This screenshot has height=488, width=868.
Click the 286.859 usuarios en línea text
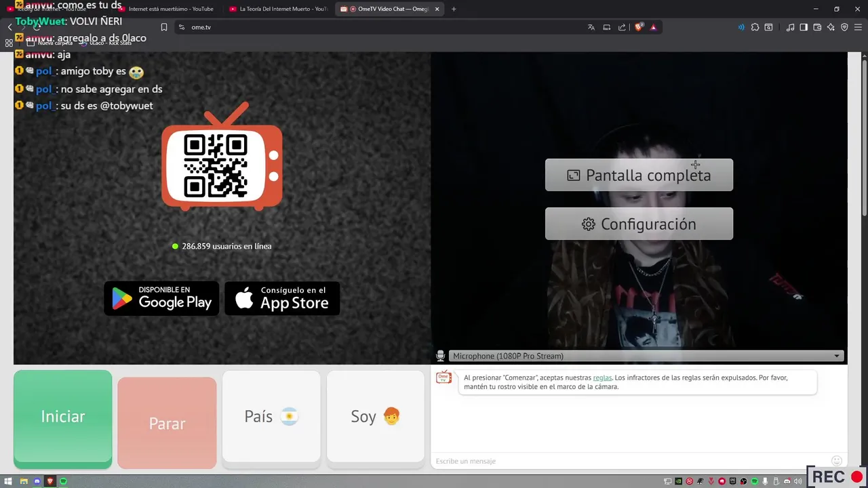click(x=226, y=246)
